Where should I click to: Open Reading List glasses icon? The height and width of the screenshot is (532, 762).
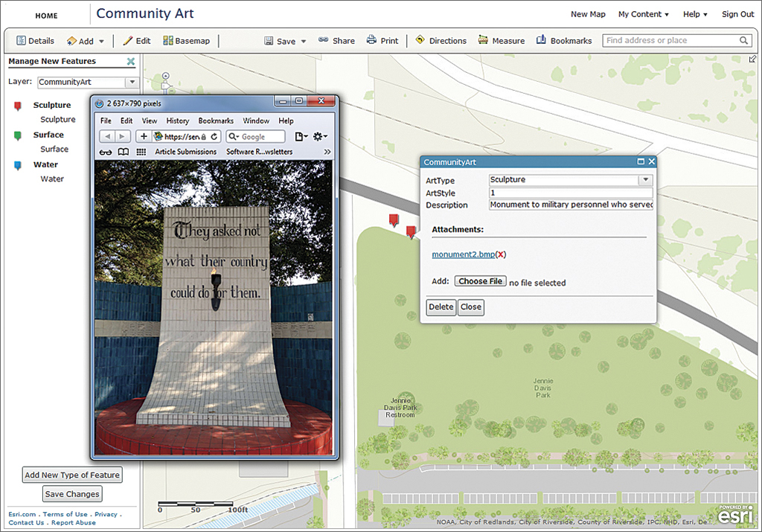click(106, 152)
